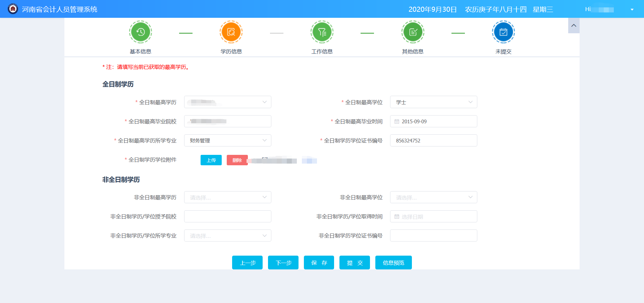Click the 学历信息 step icon
This screenshot has width=644, height=303.
click(231, 32)
